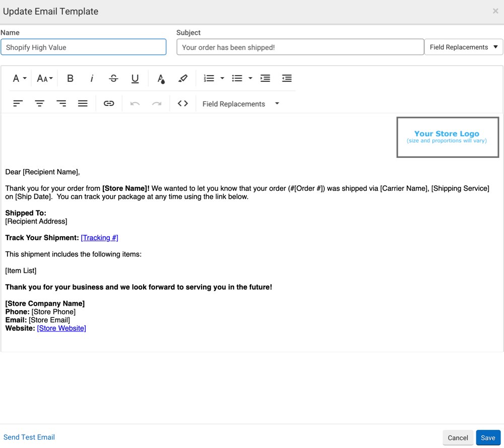The image size is (504, 448).
Task: Toggle bold formatting in the editor toolbar
Action: point(70,78)
